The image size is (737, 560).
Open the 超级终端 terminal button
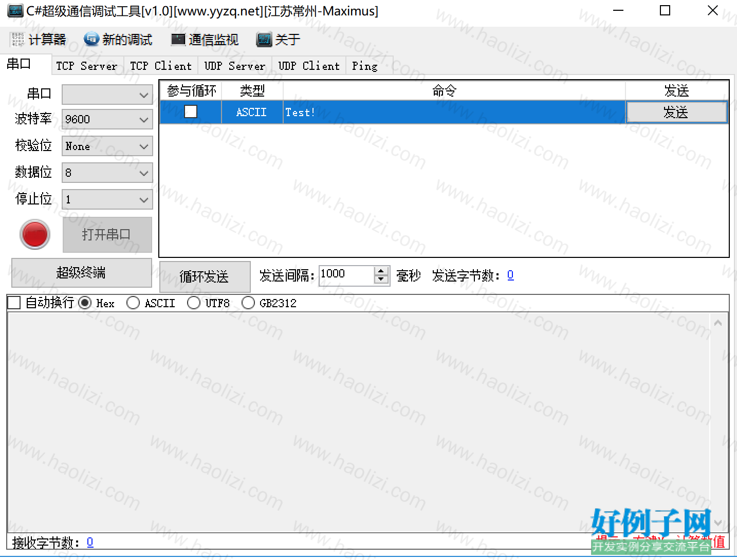click(x=82, y=273)
